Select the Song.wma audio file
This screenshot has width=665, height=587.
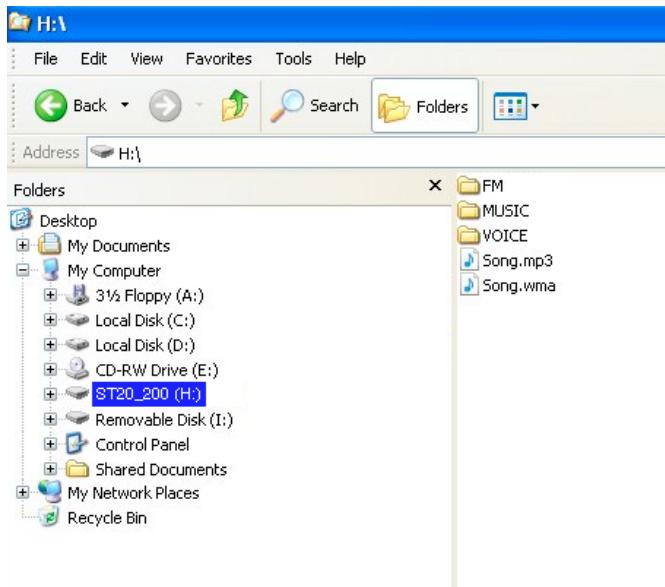pyautogui.click(x=518, y=285)
